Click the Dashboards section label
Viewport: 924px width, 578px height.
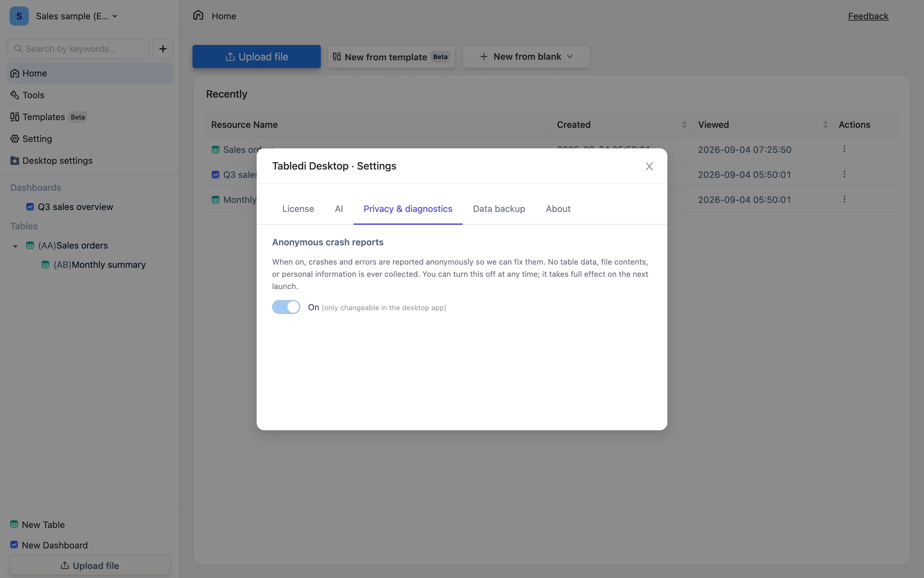tap(36, 188)
